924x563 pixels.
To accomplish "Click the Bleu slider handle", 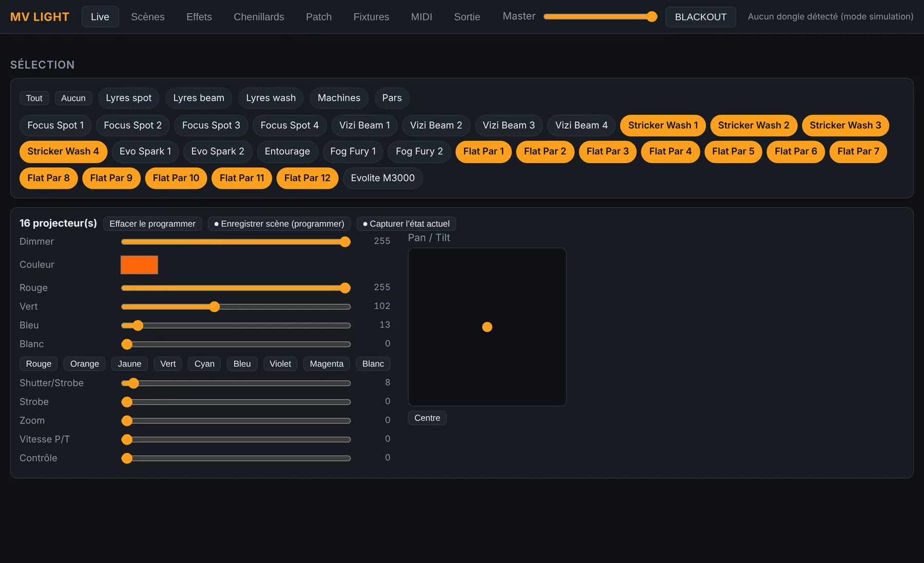I will point(138,325).
